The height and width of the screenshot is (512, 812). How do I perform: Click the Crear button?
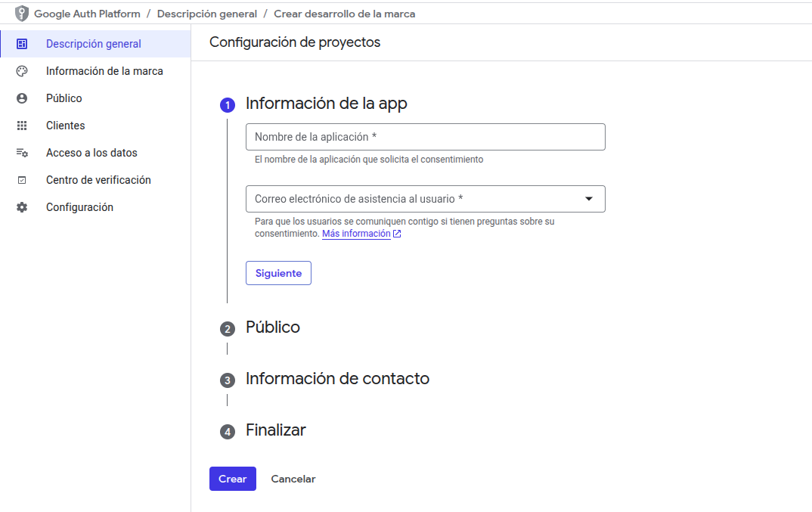pos(233,479)
